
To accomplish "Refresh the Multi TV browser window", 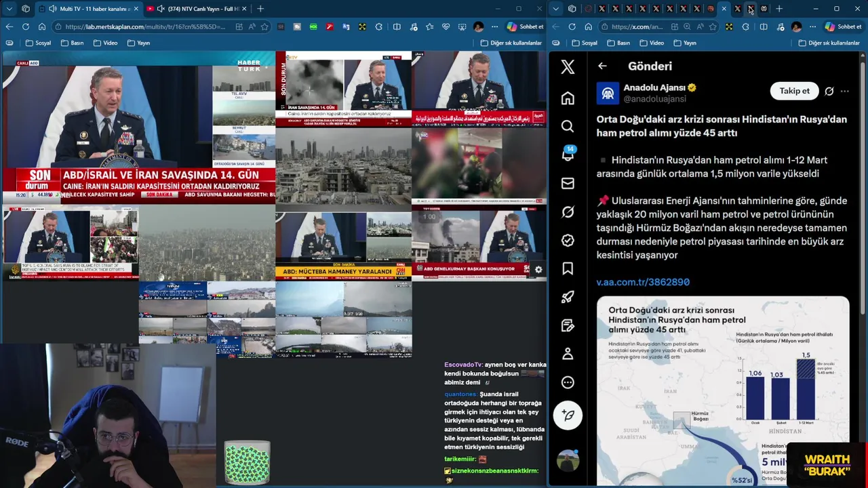I will pos(25,26).
